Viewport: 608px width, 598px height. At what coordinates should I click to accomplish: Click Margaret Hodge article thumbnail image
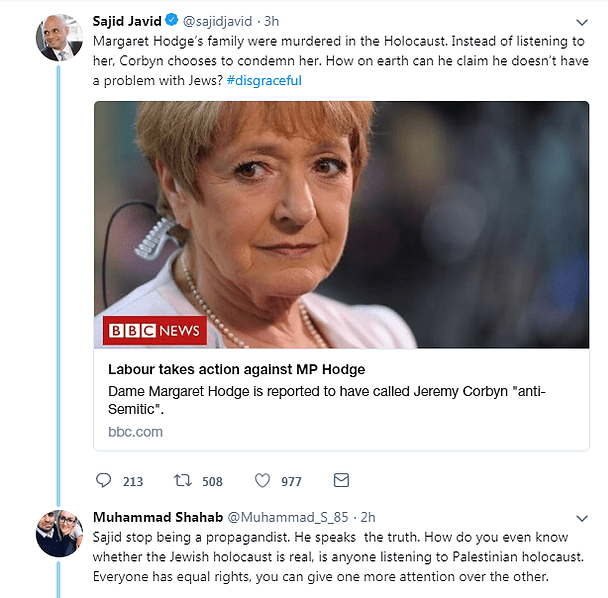click(342, 225)
